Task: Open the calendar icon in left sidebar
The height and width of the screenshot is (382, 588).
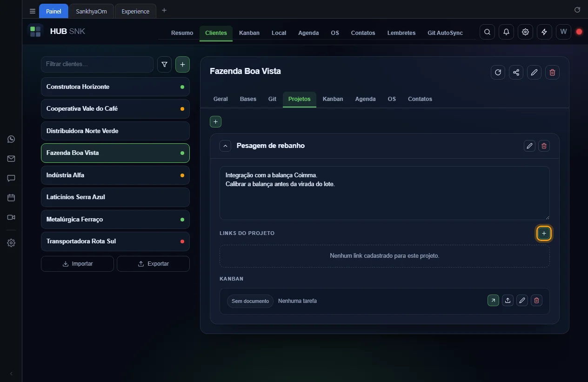Action: [11, 198]
